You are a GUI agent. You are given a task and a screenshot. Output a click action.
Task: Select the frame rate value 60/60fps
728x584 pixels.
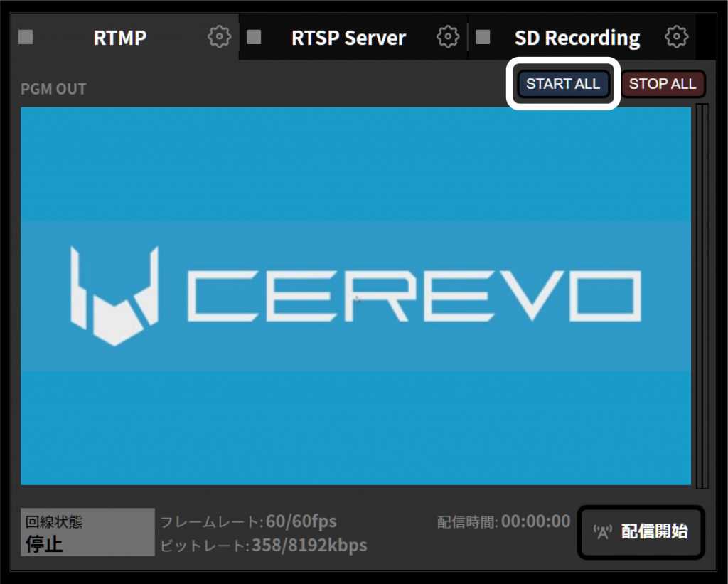(301, 521)
